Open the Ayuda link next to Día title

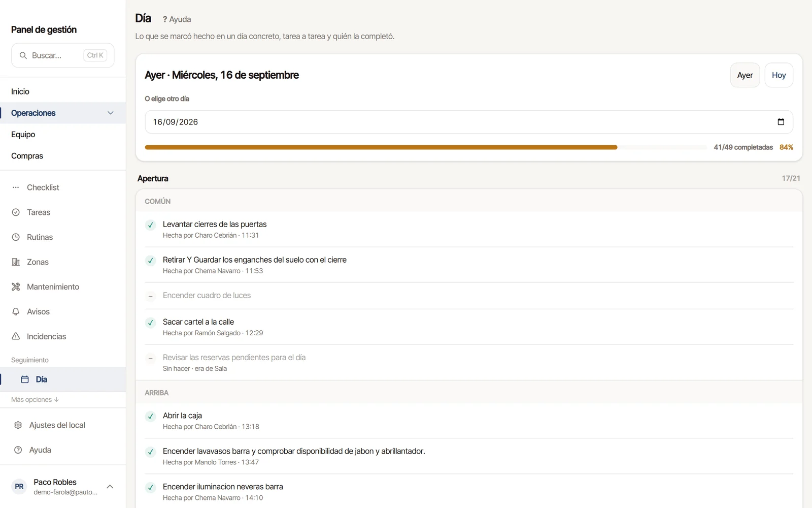177,19
